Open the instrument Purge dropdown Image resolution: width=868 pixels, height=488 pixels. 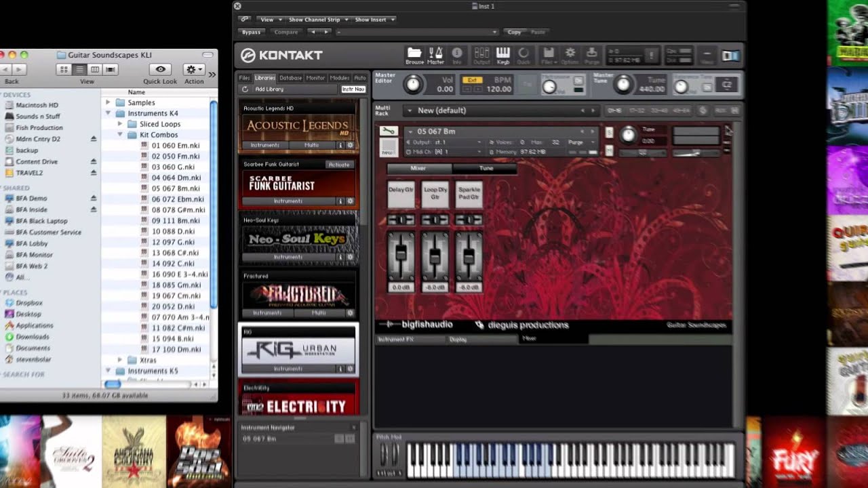click(583, 142)
